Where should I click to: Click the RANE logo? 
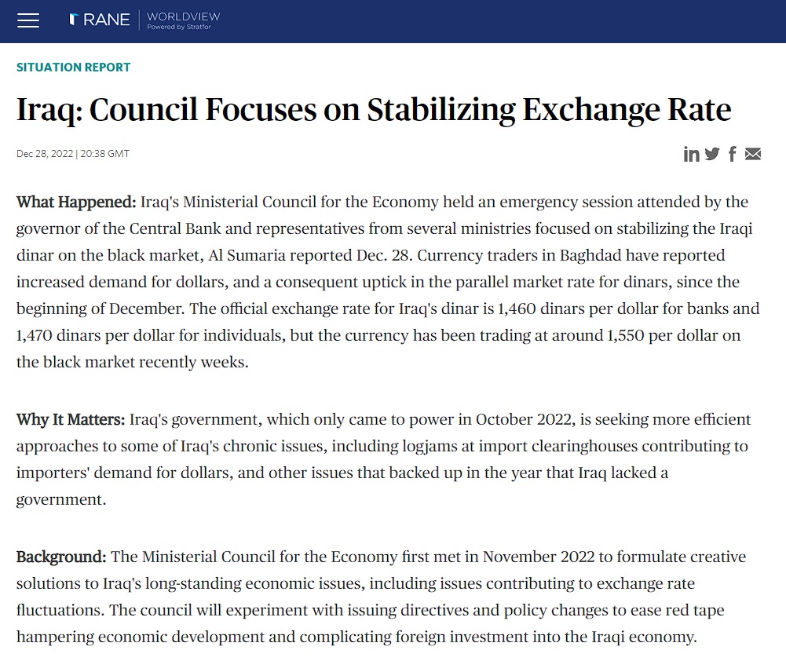tap(100, 20)
